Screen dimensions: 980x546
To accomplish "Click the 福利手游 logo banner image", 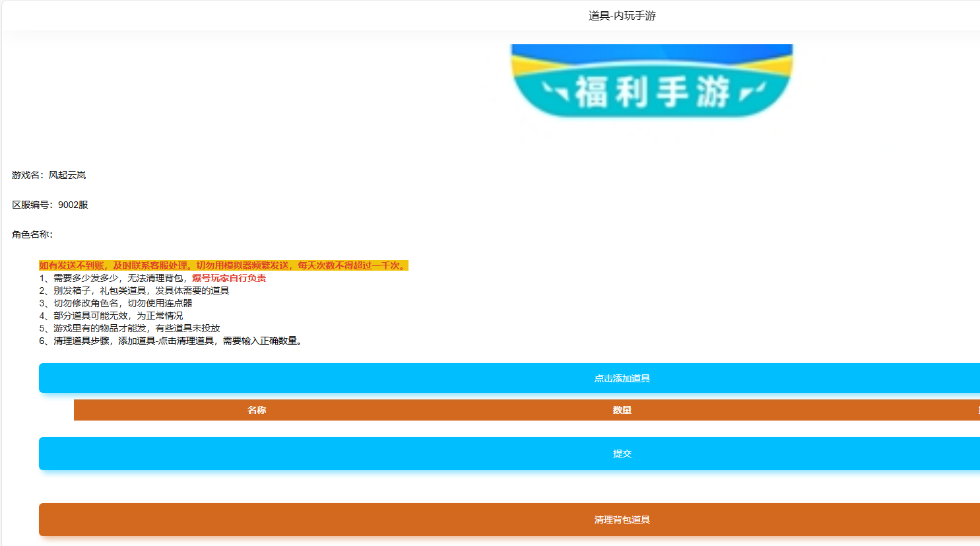I will click(x=651, y=81).
